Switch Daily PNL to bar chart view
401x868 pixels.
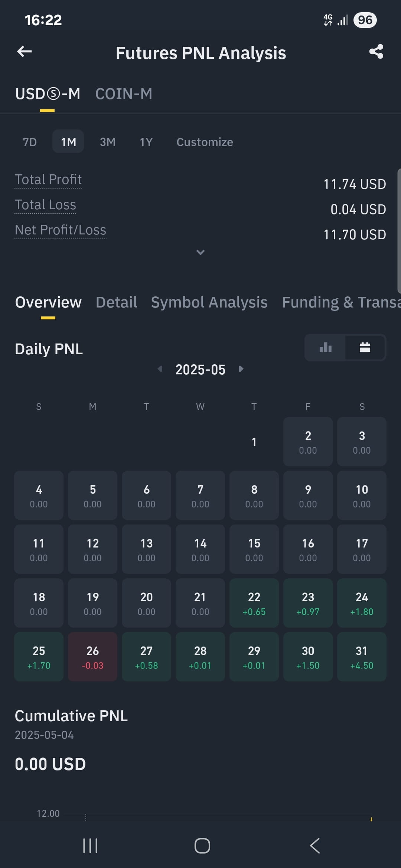coord(325,348)
